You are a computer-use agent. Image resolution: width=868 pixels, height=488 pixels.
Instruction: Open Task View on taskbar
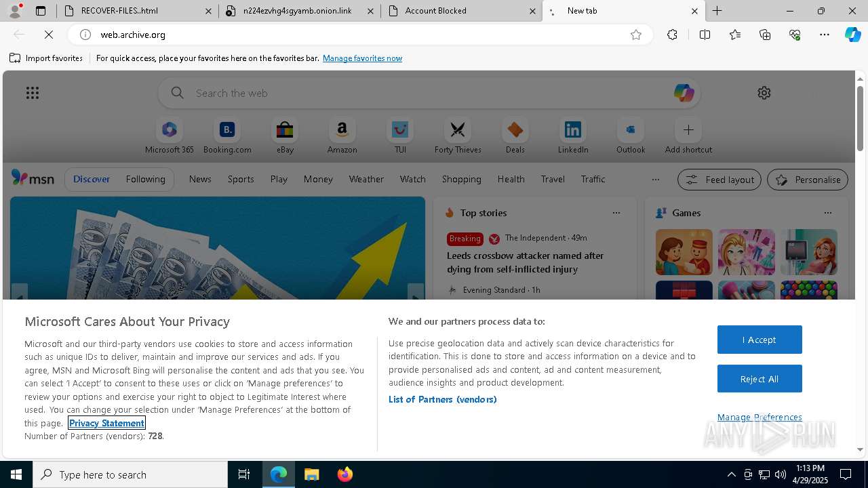pyautogui.click(x=244, y=474)
